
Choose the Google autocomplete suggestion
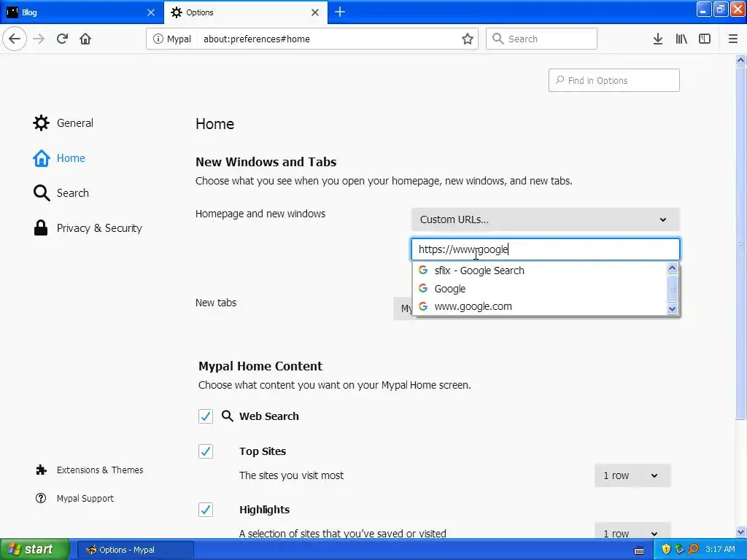(541, 289)
